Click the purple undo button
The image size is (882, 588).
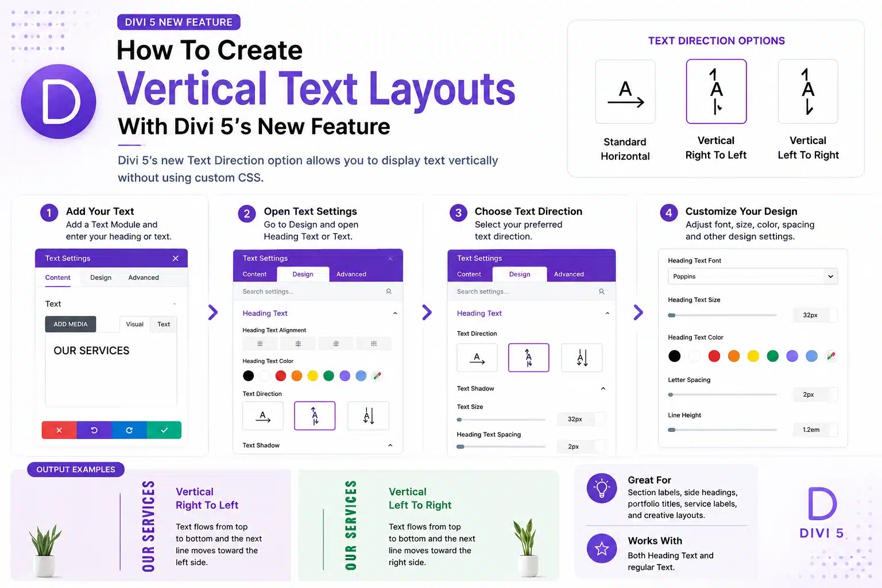click(x=94, y=430)
